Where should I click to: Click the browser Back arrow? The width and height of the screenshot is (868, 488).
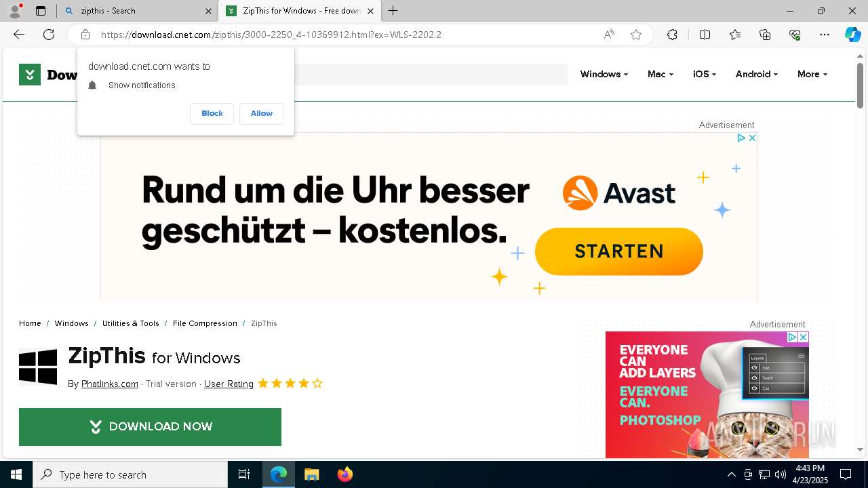click(19, 35)
